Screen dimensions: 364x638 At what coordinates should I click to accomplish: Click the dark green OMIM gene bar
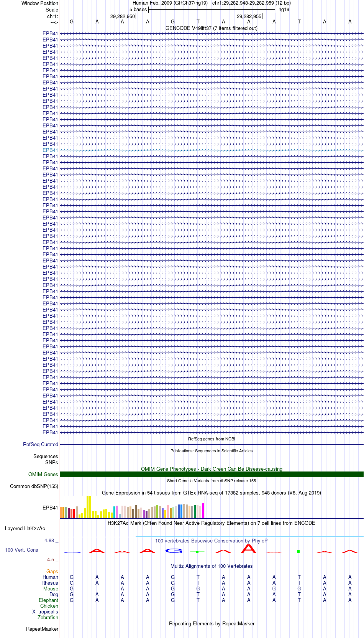pos(212,475)
